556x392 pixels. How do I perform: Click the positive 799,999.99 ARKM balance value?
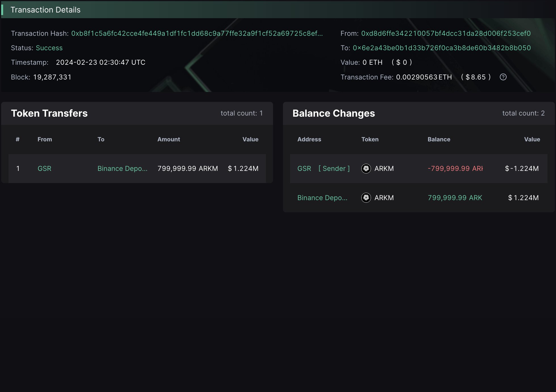coord(455,198)
